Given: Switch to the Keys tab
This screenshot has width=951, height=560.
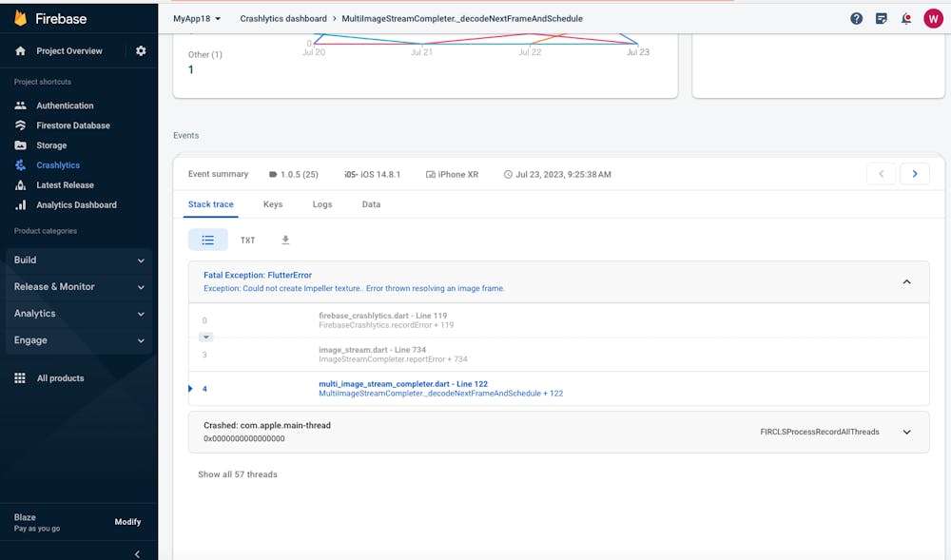Looking at the screenshot, I should (273, 204).
